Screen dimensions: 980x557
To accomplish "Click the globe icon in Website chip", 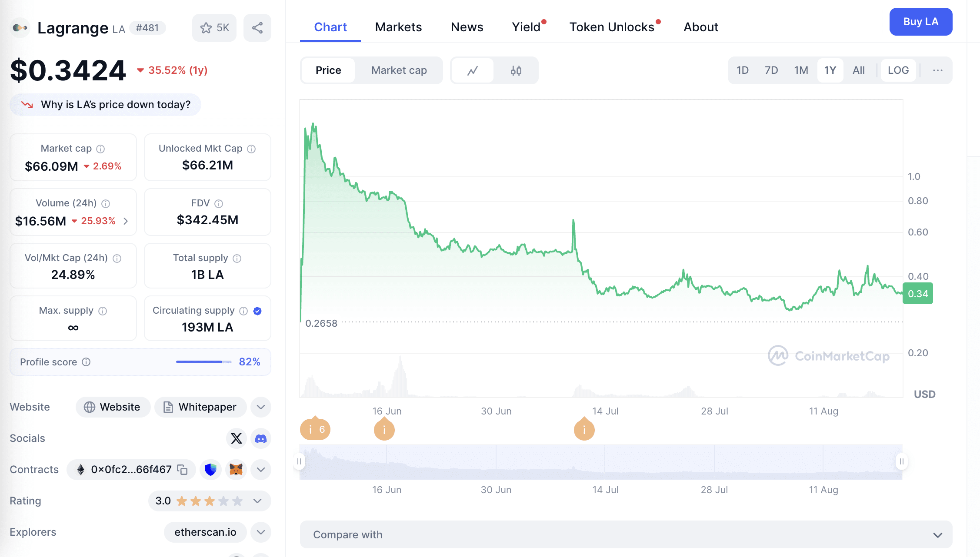I will click(90, 407).
